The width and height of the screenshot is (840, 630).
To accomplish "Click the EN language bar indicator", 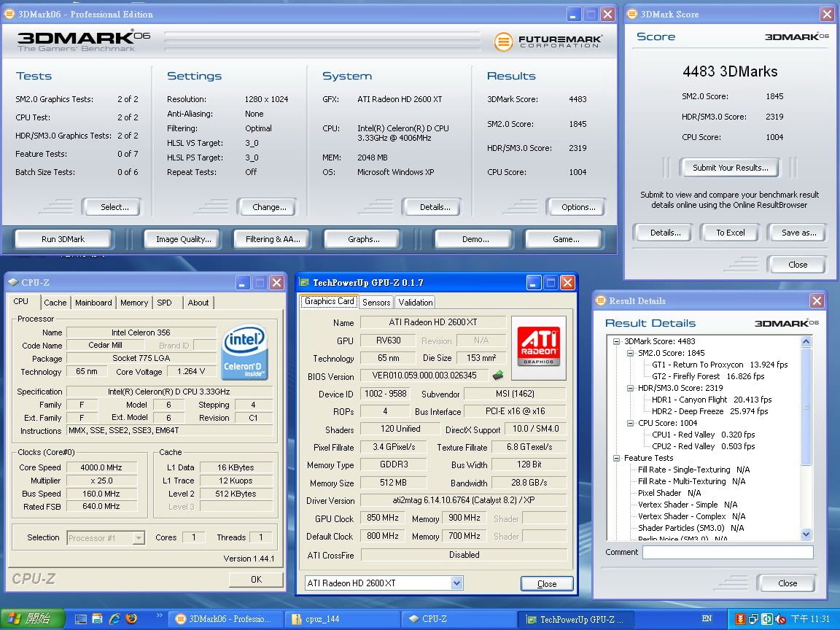I will click(707, 619).
